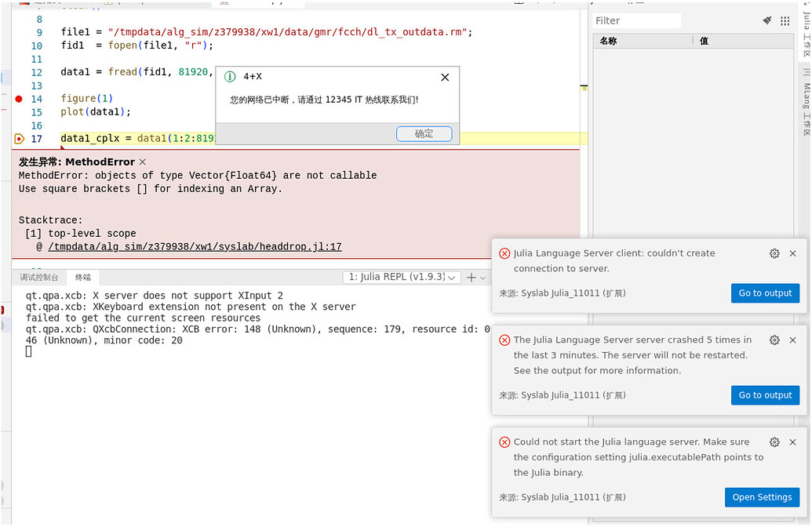Click error icon on could not start notification
This screenshot has height=527, width=812.
(504, 442)
